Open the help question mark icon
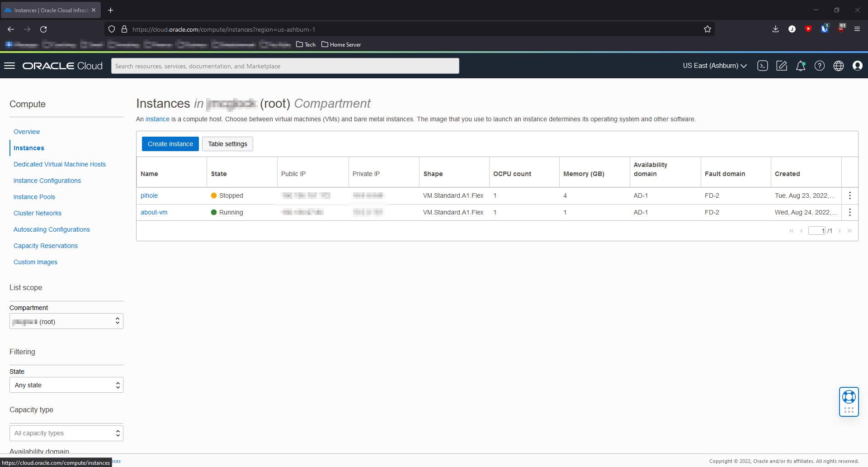The height and width of the screenshot is (467, 868). point(820,66)
